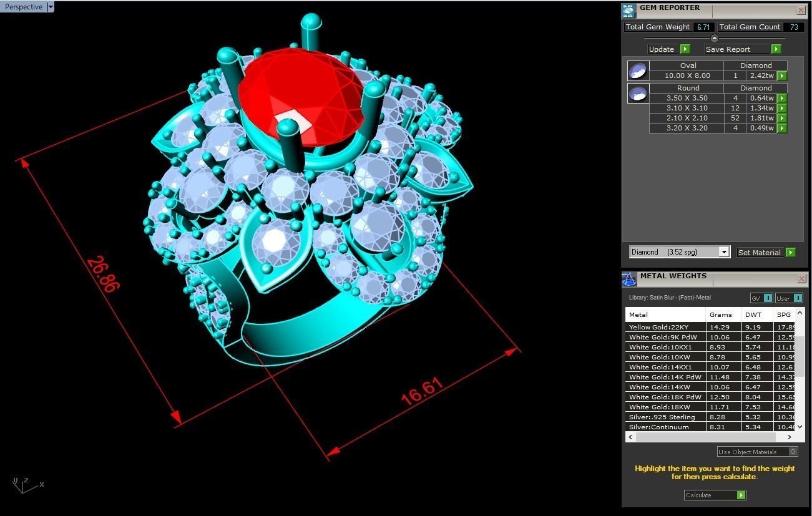Click the 2.10 X 2.10 round size cell
Viewport: 812px width, 516px height.
[687, 118]
